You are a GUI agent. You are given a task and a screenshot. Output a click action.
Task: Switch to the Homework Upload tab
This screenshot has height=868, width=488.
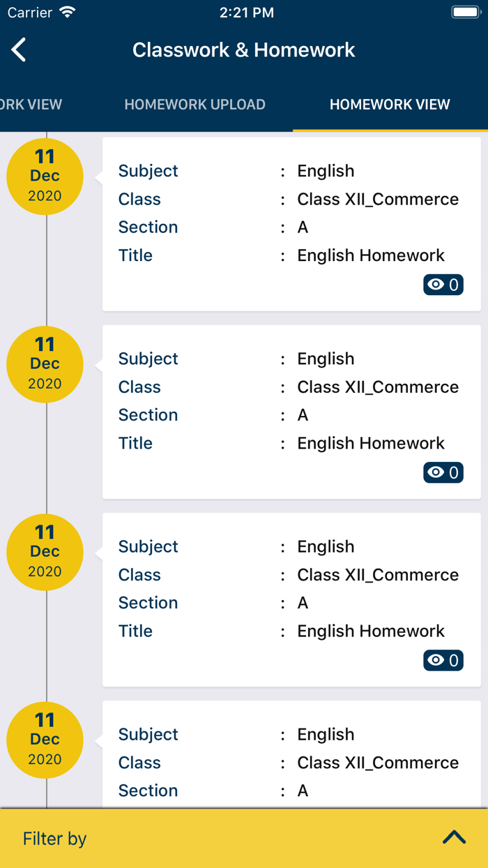(x=195, y=105)
